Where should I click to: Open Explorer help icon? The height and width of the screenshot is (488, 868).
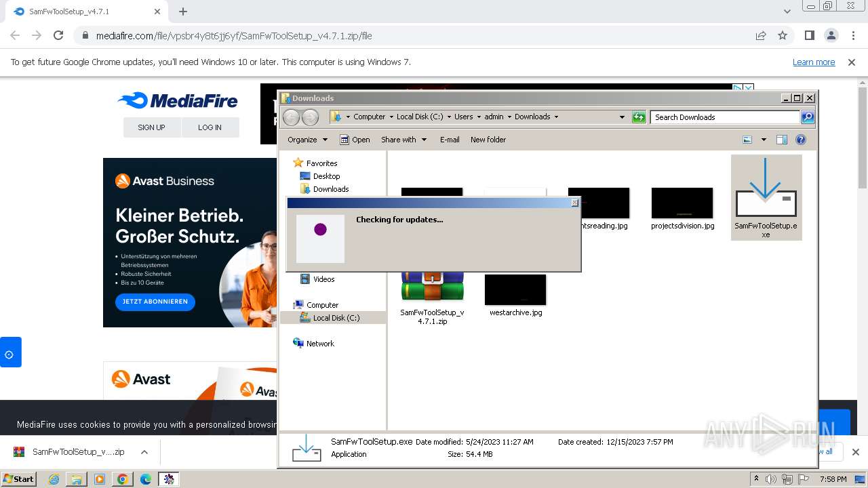click(x=800, y=140)
